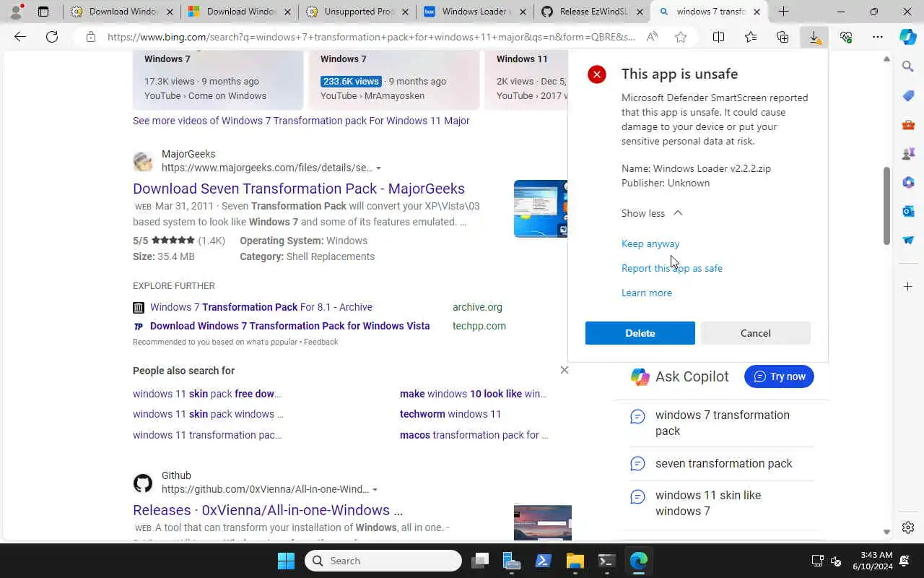Go back to previous page

point(20,37)
